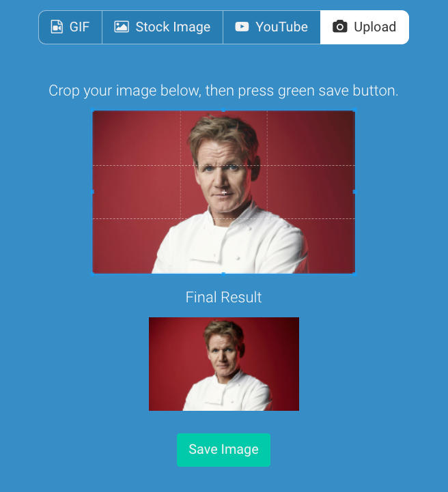Click the bottom-left crop corner handle
Screen dimensions: 448x492
click(x=93, y=274)
